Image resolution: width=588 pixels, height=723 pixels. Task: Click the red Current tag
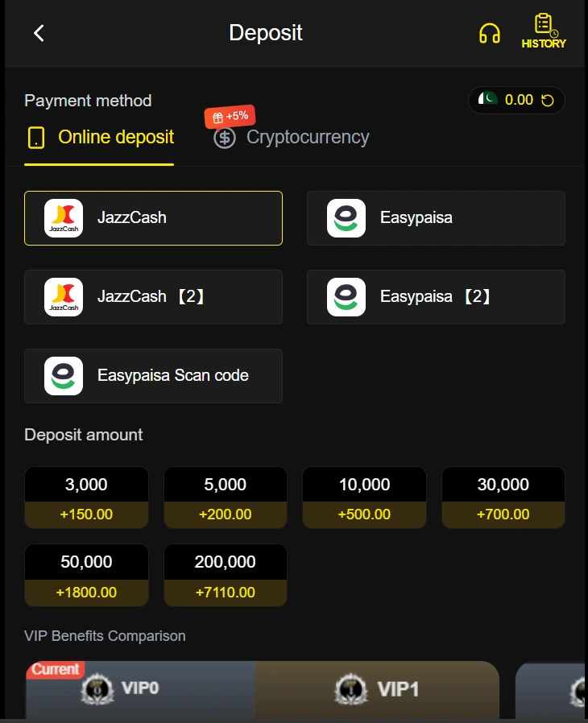(55, 670)
